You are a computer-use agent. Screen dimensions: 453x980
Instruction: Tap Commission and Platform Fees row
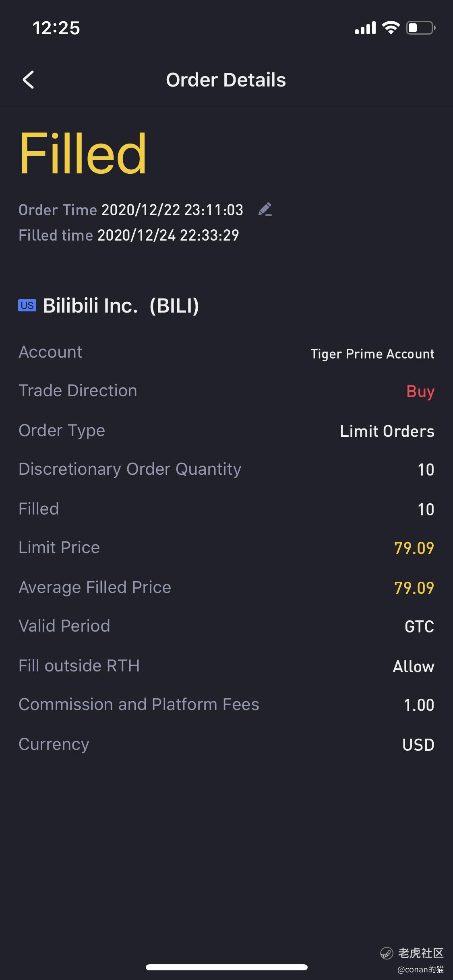click(226, 704)
